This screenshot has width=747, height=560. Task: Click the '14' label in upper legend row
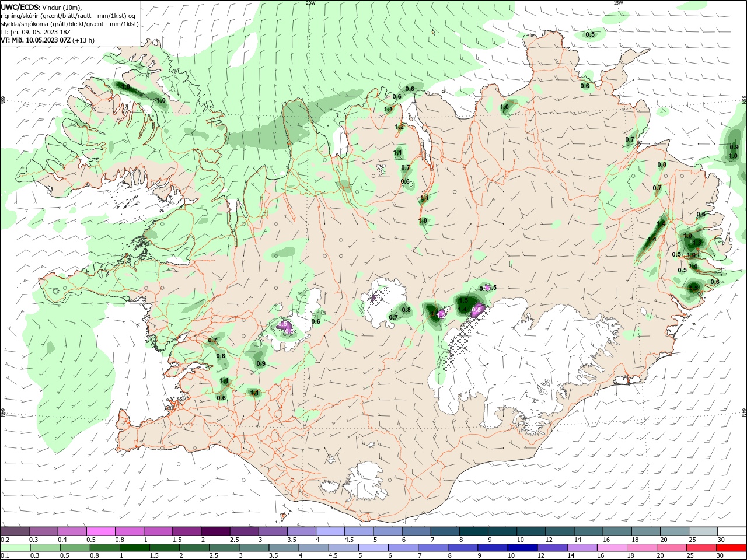coord(578,540)
